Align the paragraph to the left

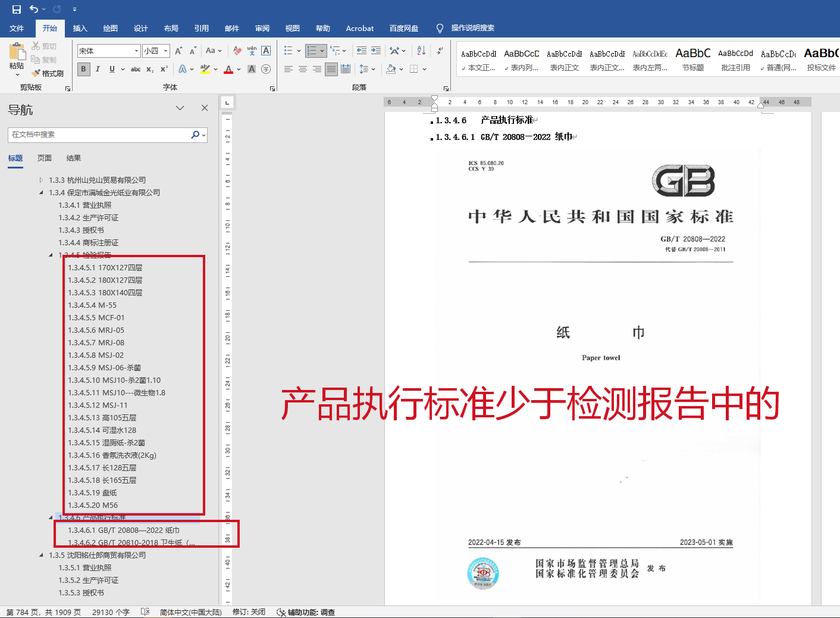(289, 69)
